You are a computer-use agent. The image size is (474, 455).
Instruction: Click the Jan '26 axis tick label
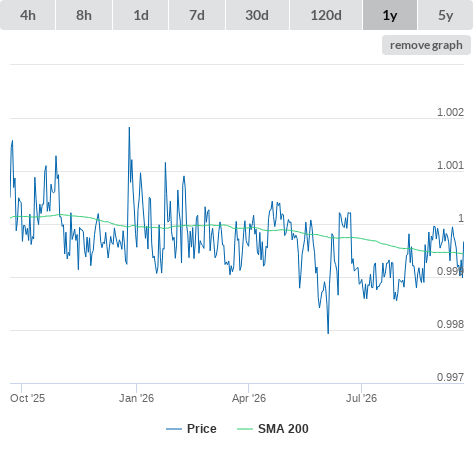tap(136, 398)
